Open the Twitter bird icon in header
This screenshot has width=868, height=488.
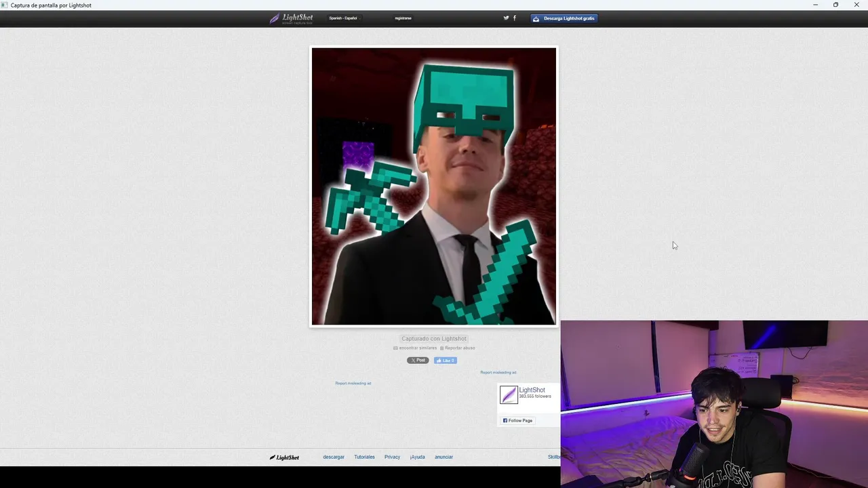pos(506,18)
